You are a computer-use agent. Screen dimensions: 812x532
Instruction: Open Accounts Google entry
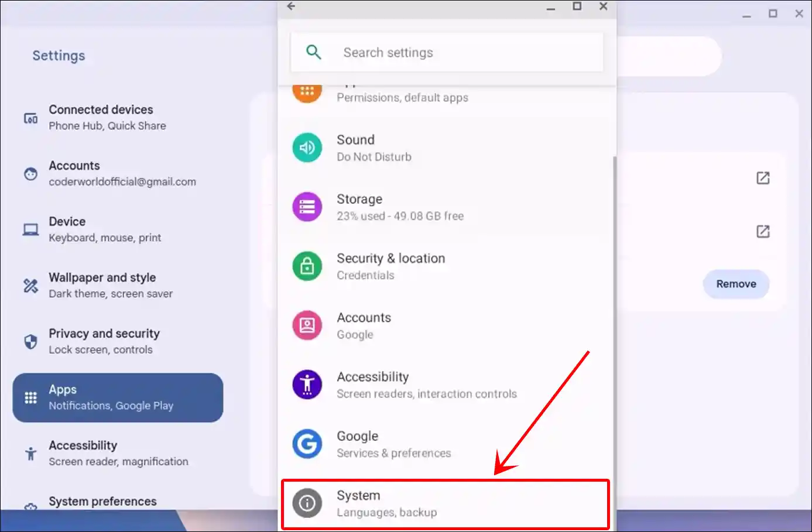[x=446, y=325]
